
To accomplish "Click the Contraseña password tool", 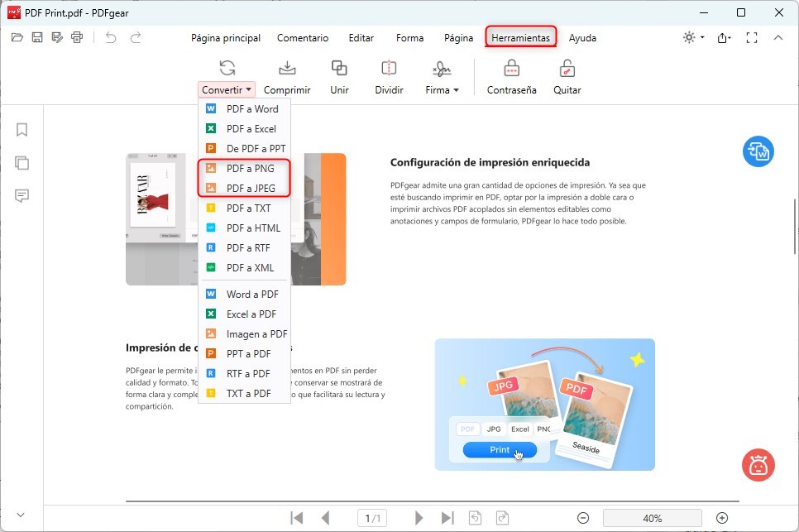I will point(512,78).
